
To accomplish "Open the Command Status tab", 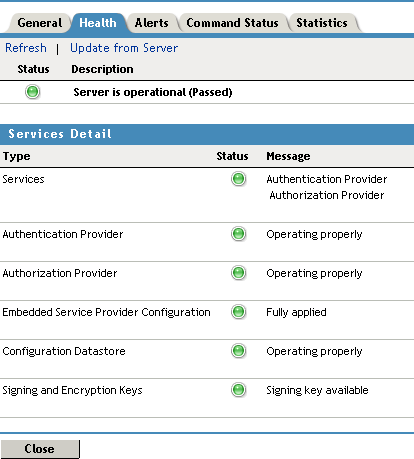I will 232,23.
